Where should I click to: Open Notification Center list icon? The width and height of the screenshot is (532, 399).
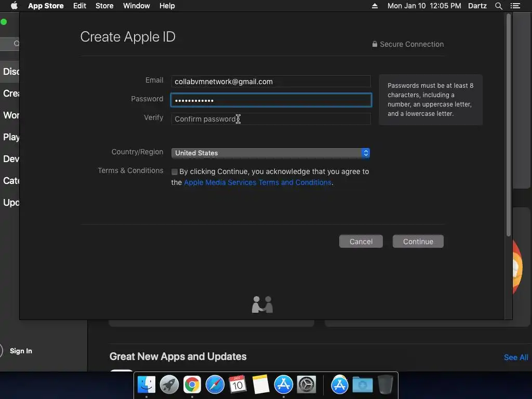click(515, 6)
